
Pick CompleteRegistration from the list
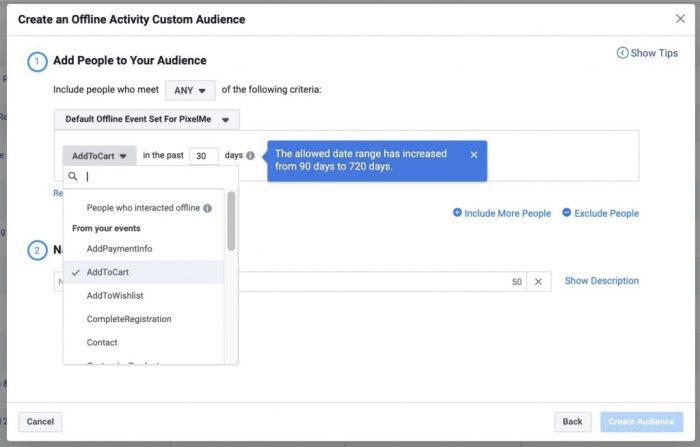click(129, 319)
